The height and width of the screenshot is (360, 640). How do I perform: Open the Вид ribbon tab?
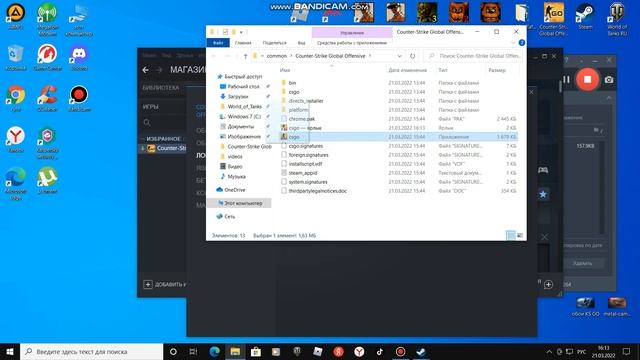click(x=301, y=43)
